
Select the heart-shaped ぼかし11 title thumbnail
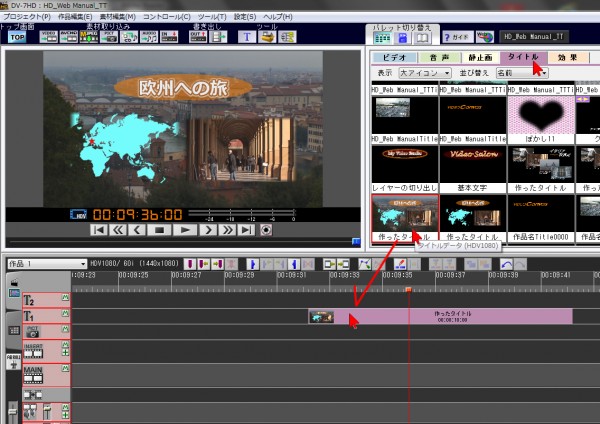(540, 115)
